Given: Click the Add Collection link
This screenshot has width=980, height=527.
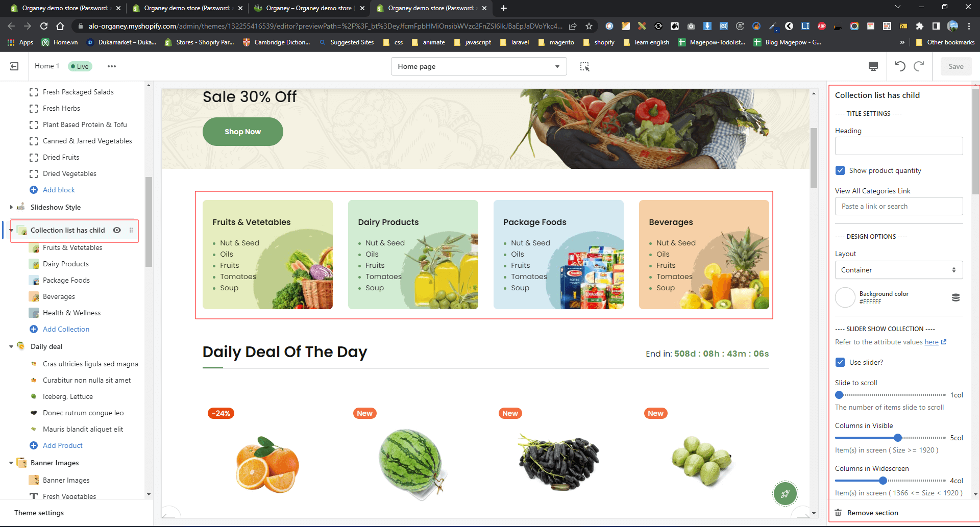Looking at the screenshot, I should pos(66,329).
